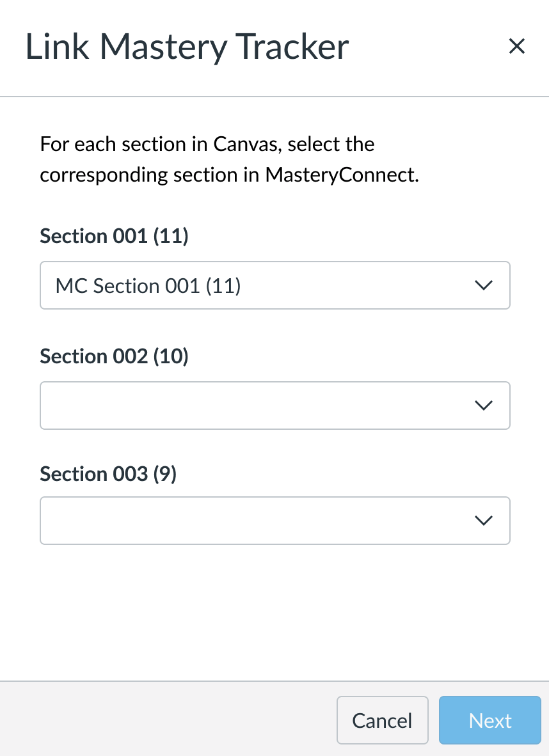Close the Link Mastery Tracker dialog

[x=516, y=46]
